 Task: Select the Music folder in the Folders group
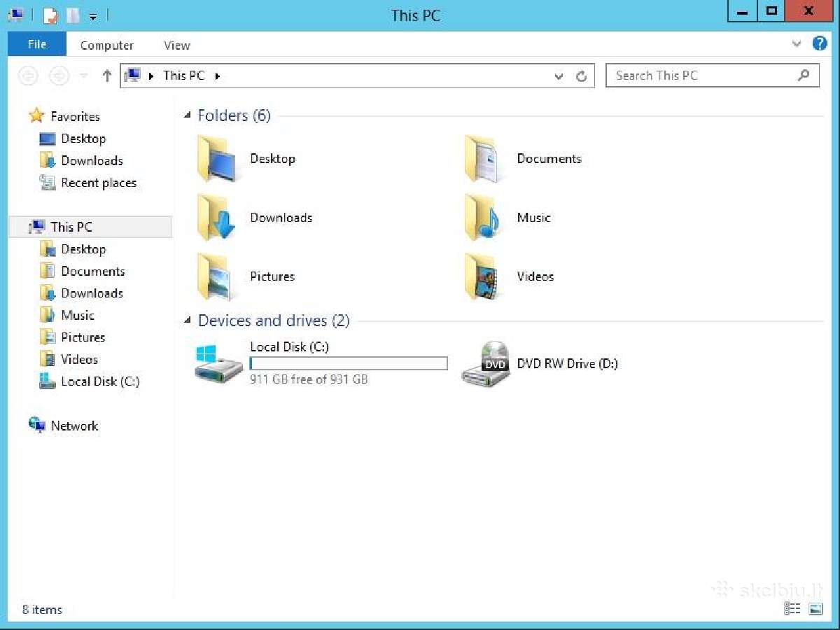507,218
